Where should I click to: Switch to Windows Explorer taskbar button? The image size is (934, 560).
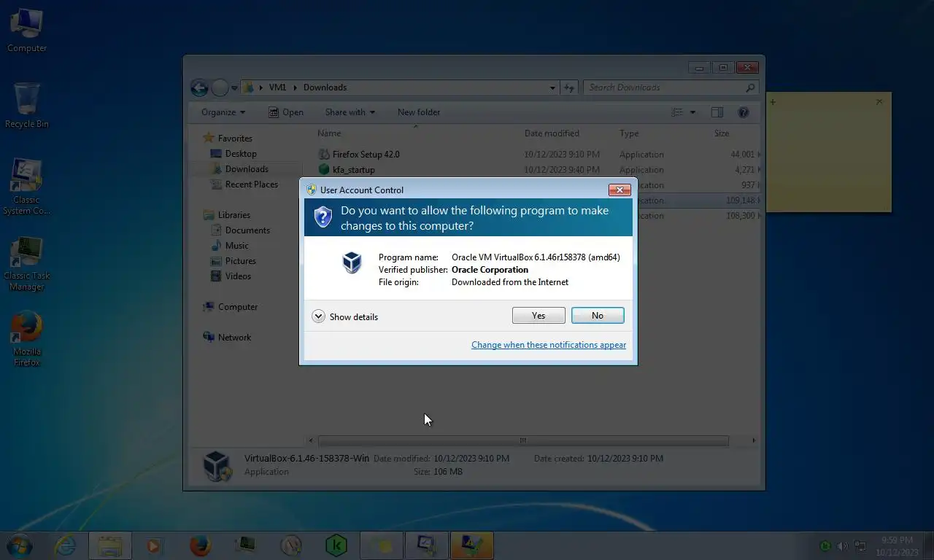110,545
